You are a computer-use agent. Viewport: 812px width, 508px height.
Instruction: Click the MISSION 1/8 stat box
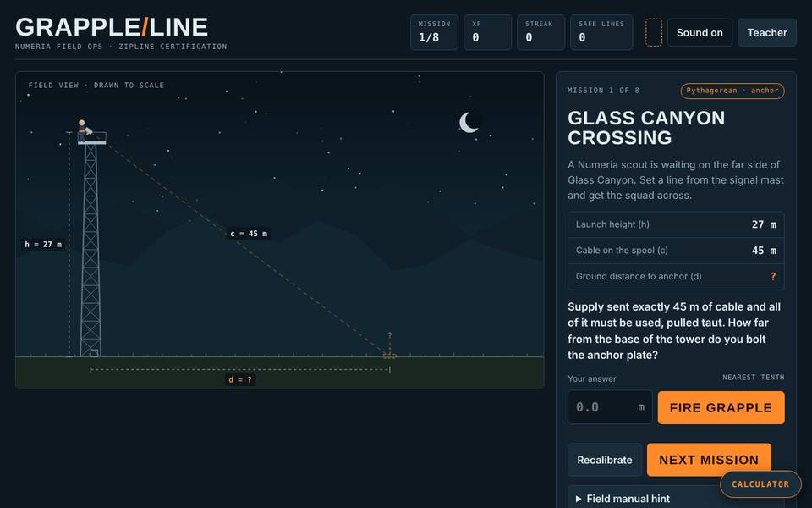[434, 32]
